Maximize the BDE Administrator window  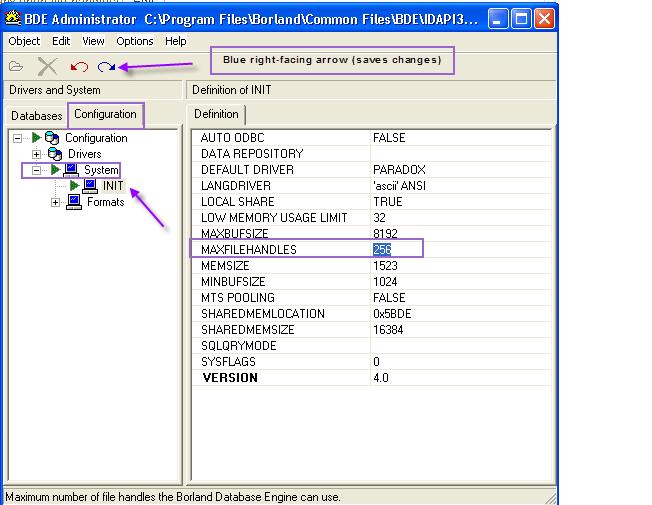click(521, 19)
